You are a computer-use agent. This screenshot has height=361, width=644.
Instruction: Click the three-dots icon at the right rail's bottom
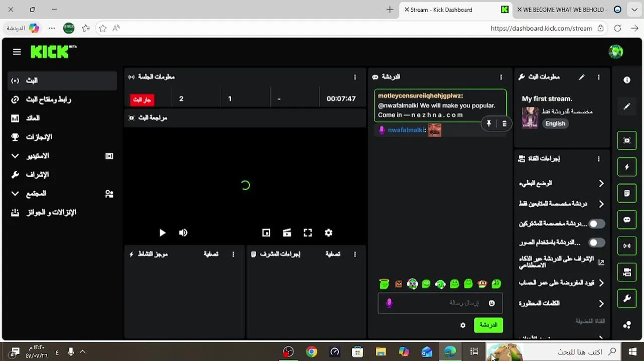click(x=627, y=325)
